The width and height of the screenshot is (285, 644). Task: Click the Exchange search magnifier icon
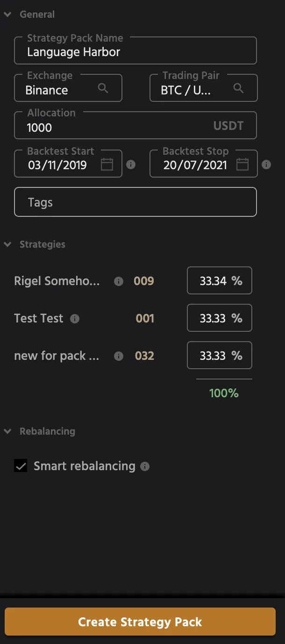coord(103,88)
